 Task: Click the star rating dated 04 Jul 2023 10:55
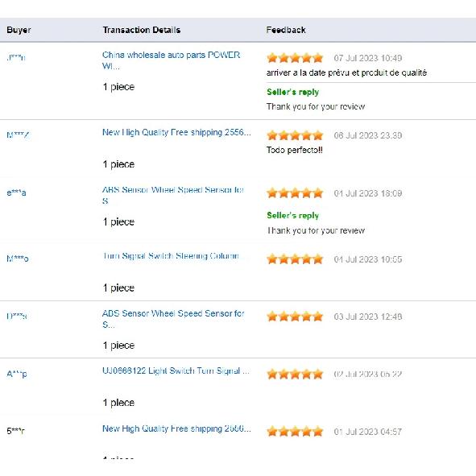[295, 259]
